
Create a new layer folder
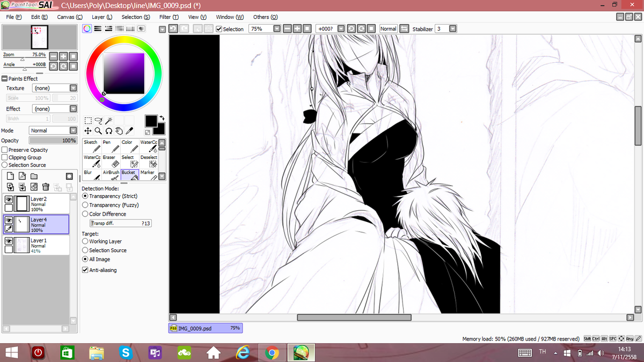34,176
